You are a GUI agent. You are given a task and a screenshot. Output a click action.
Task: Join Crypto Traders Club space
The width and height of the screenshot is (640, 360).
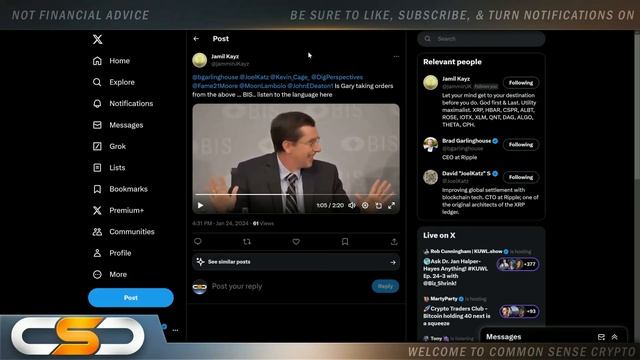457,316
